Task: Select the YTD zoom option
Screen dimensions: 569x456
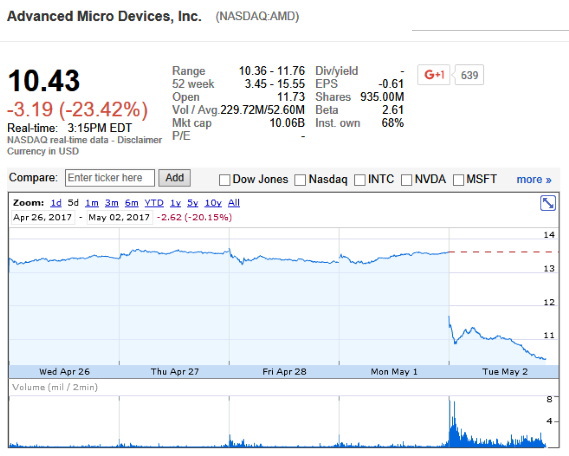Action: (154, 203)
